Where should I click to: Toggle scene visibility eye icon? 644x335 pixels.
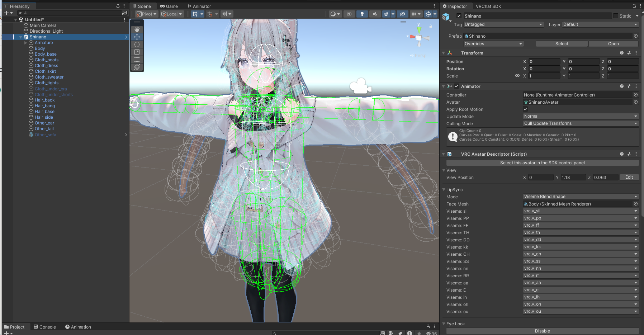tap(403, 14)
